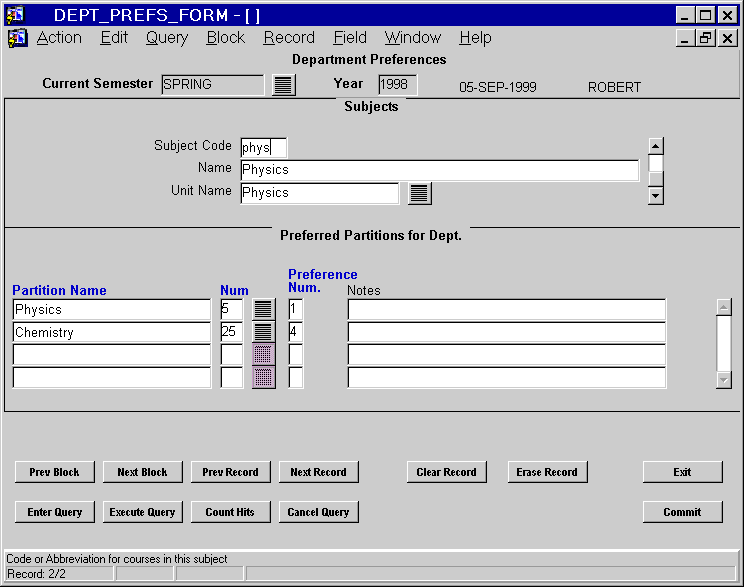Click the Year field showing 1998

point(398,84)
